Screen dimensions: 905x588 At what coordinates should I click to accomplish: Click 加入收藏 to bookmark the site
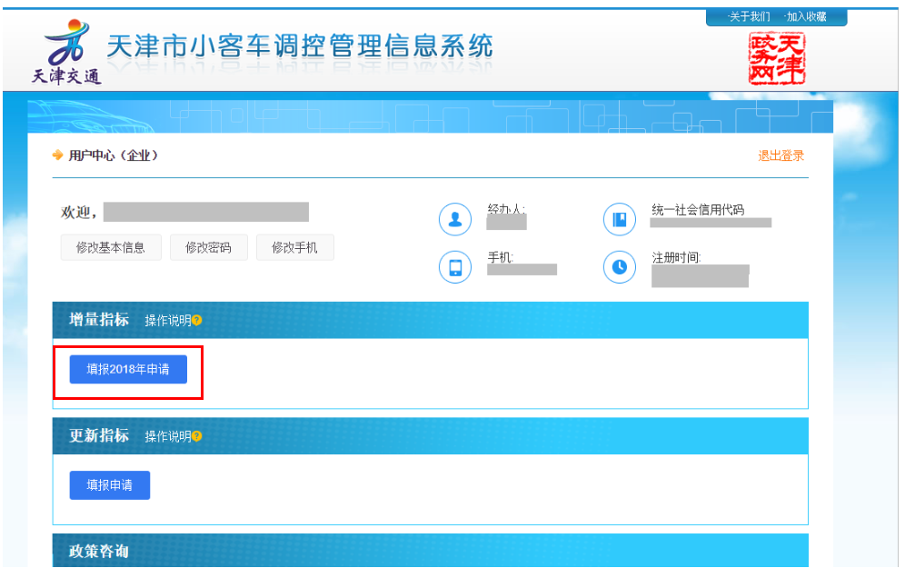click(x=805, y=17)
